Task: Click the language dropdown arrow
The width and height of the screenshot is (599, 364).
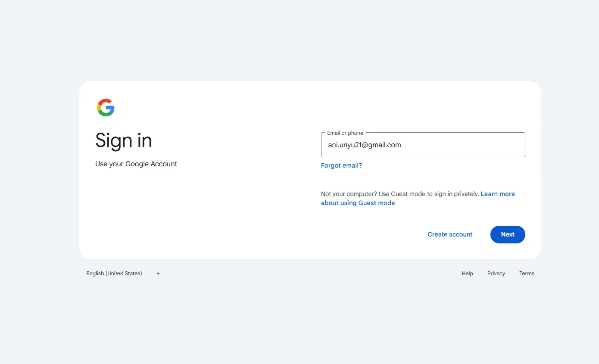Action: pyautogui.click(x=158, y=274)
